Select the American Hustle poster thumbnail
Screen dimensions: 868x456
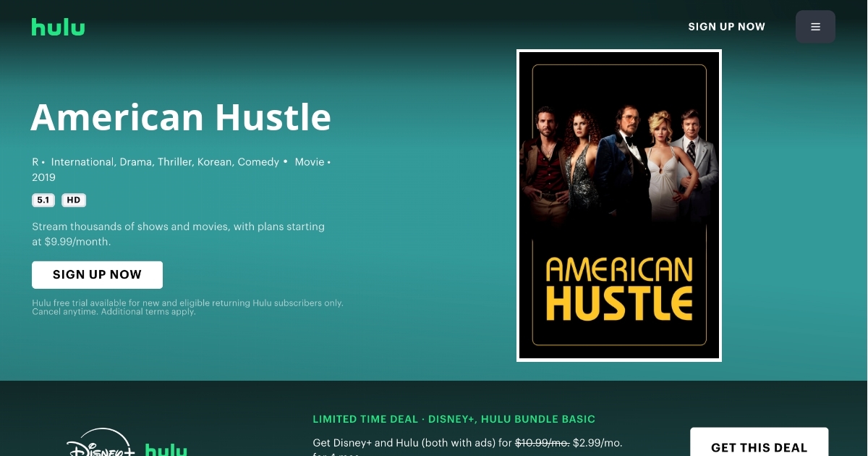(619, 206)
